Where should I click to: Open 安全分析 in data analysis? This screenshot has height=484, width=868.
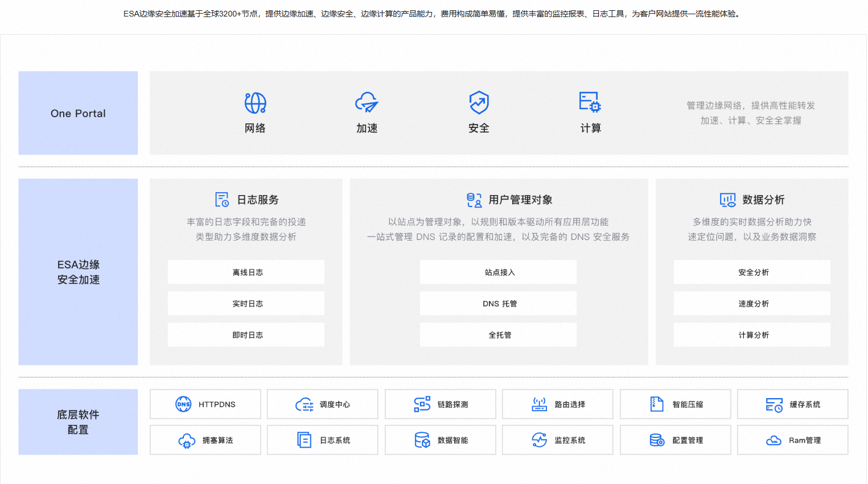point(752,272)
